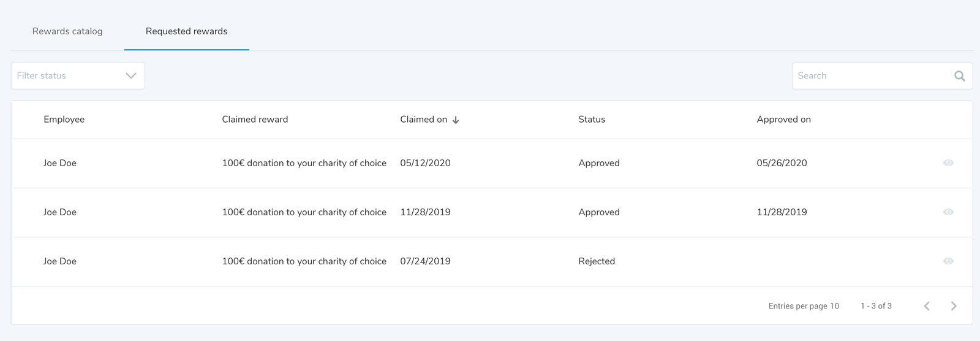The width and height of the screenshot is (980, 341).
Task: Focus the Search input field
Action: click(870, 76)
